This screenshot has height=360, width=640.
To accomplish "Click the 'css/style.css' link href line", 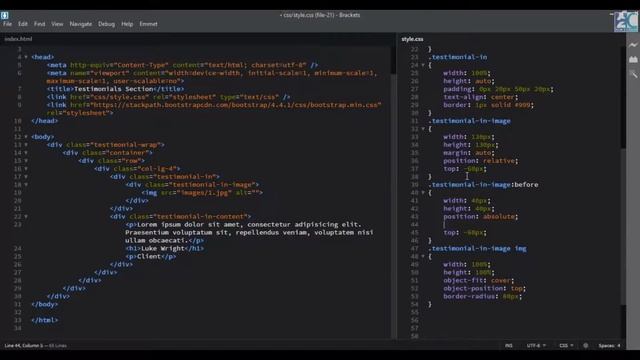I will coord(169,97).
